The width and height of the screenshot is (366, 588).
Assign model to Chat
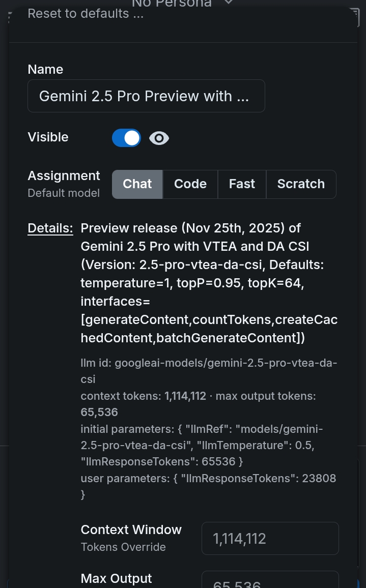137,184
